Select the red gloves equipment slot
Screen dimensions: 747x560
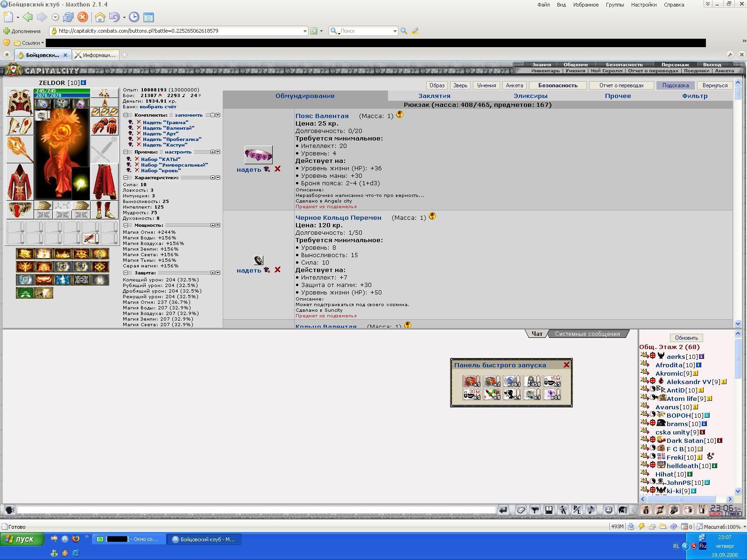pos(104,126)
